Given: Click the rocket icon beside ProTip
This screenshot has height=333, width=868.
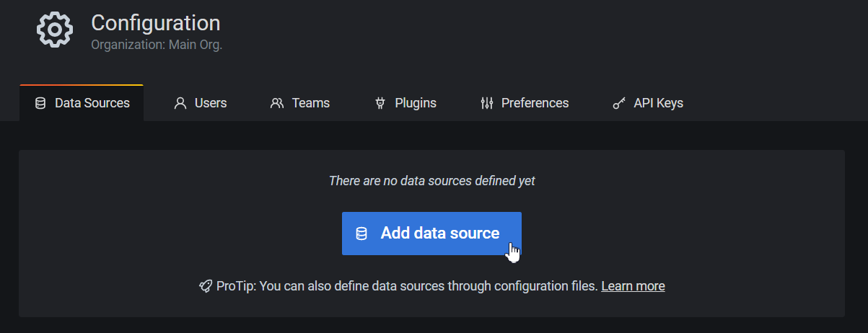Looking at the screenshot, I should [206, 286].
